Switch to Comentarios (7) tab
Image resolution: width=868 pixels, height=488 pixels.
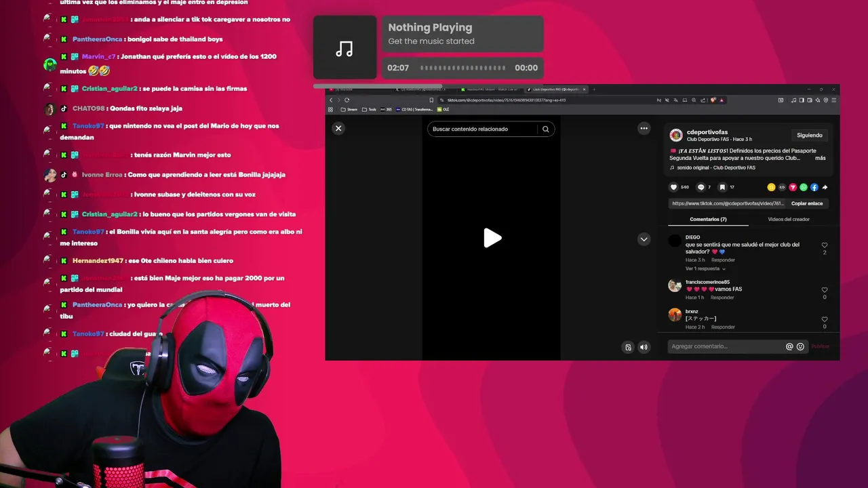pyautogui.click(x=708, y=220)
